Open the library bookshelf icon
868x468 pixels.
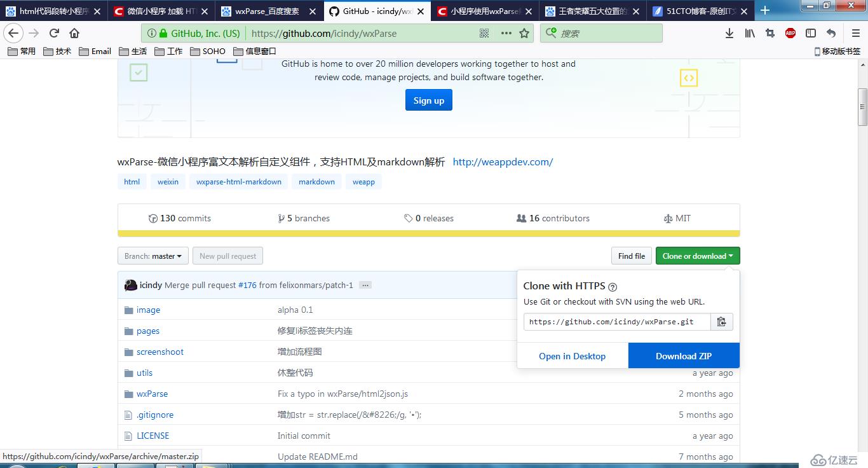tap(750, 33)
